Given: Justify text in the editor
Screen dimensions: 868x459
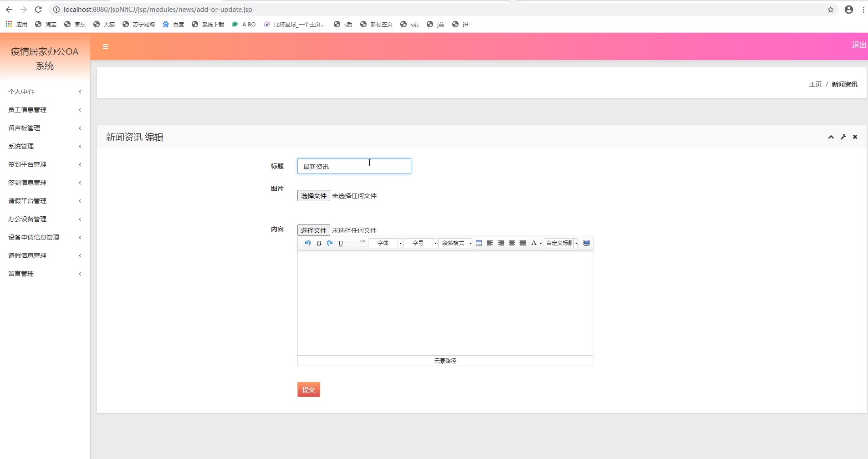Looking at the screenshot, I should pos(523,243).
